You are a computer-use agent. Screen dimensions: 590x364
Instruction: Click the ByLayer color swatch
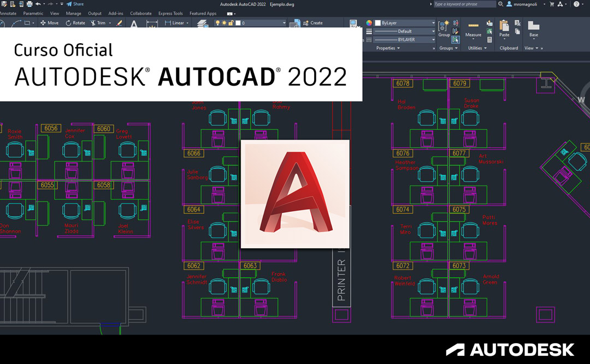point(377,22)
